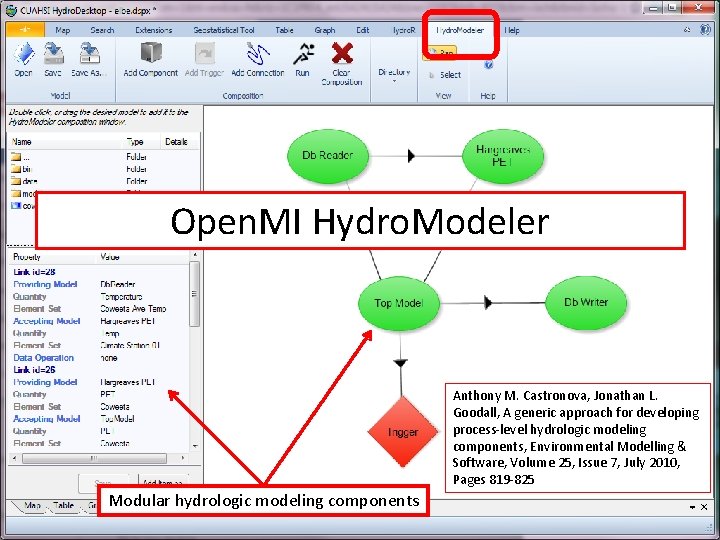Click the Add Trigger icon
The height and width of the screenshot is (540, 720).
tap(204, 59)
